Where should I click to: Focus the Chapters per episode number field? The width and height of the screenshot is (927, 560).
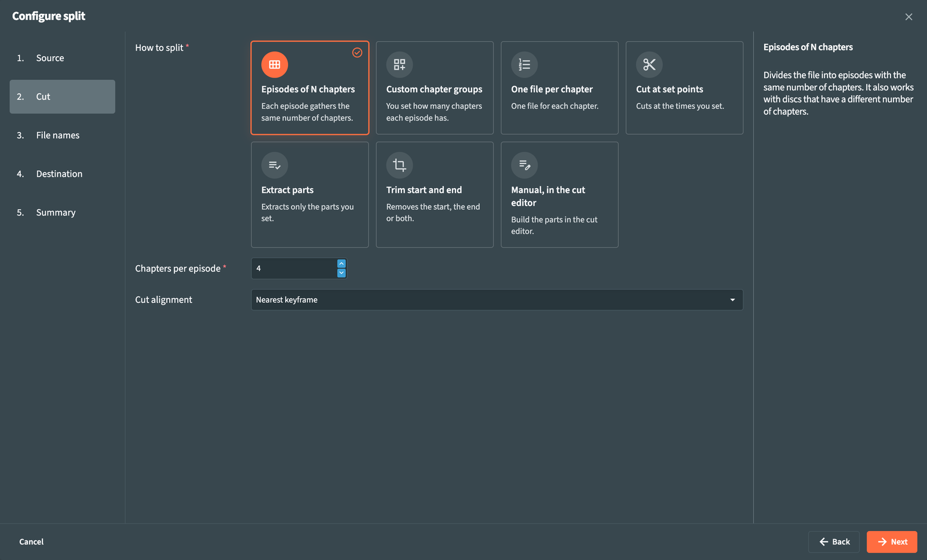click(x=294, y=269)
